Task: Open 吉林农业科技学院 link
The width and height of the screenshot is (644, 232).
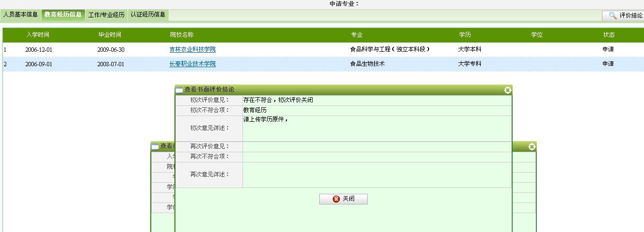Action: point(193,49)
